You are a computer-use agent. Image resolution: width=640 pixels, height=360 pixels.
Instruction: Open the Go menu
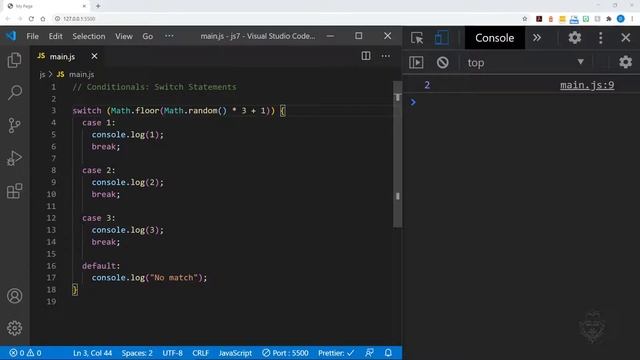[147, 36]
